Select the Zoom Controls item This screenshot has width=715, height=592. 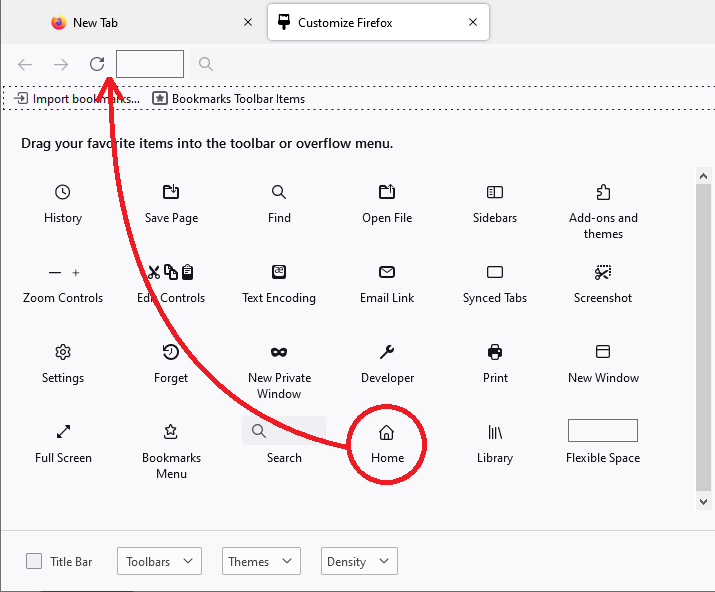[63, 284]
